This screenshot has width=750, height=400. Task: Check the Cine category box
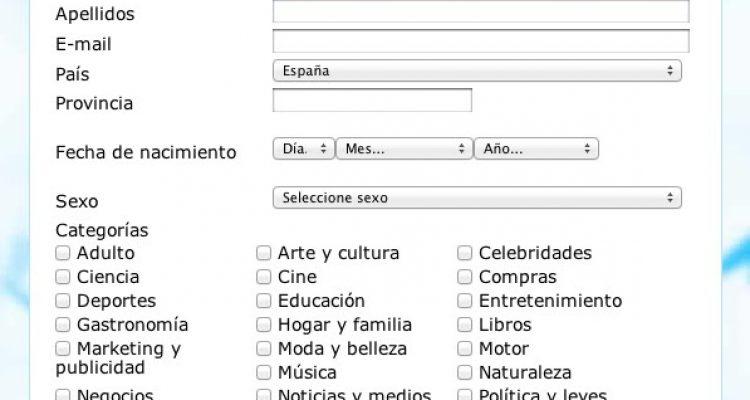pos(264,277)
